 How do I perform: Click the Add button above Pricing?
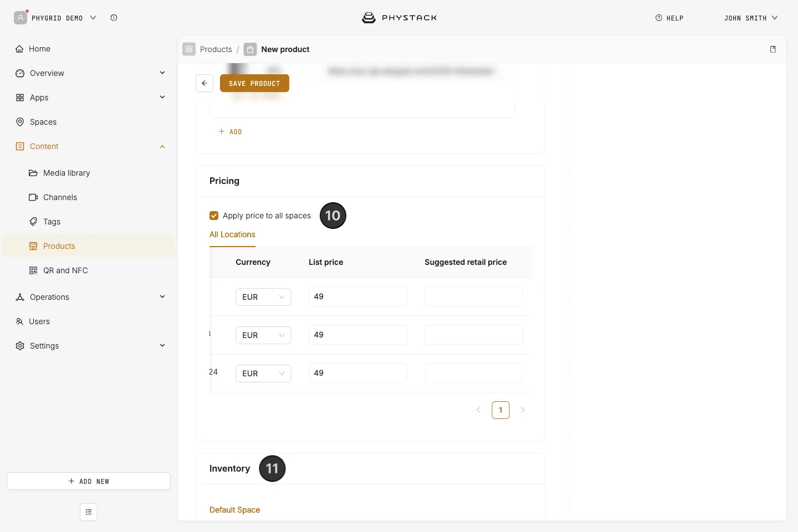pyautogui.click(x=231, y=132)
